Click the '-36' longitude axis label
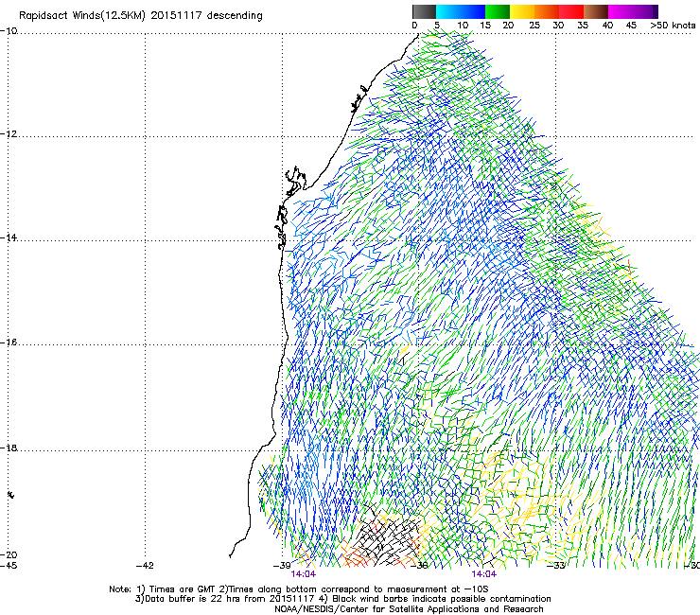Image resolution: width=700 pixels, height=615 pixels. (x=419, y=566)
